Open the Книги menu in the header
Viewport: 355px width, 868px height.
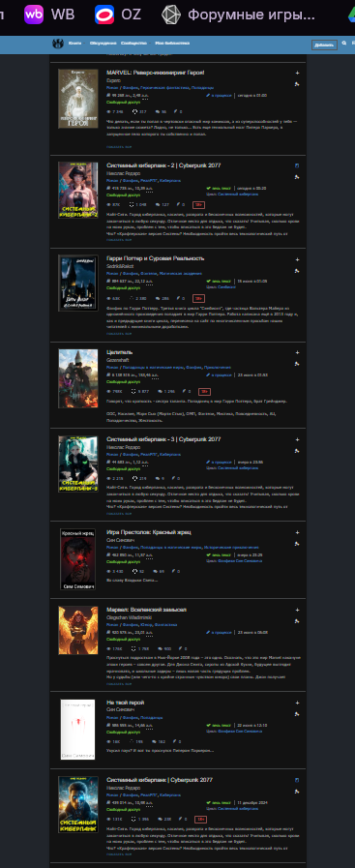(74, 43)
